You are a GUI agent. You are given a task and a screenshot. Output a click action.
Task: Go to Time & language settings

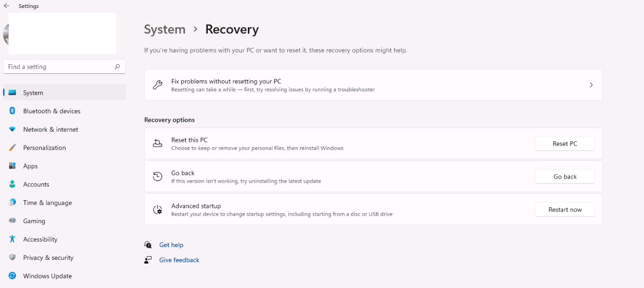pos(47,203)
